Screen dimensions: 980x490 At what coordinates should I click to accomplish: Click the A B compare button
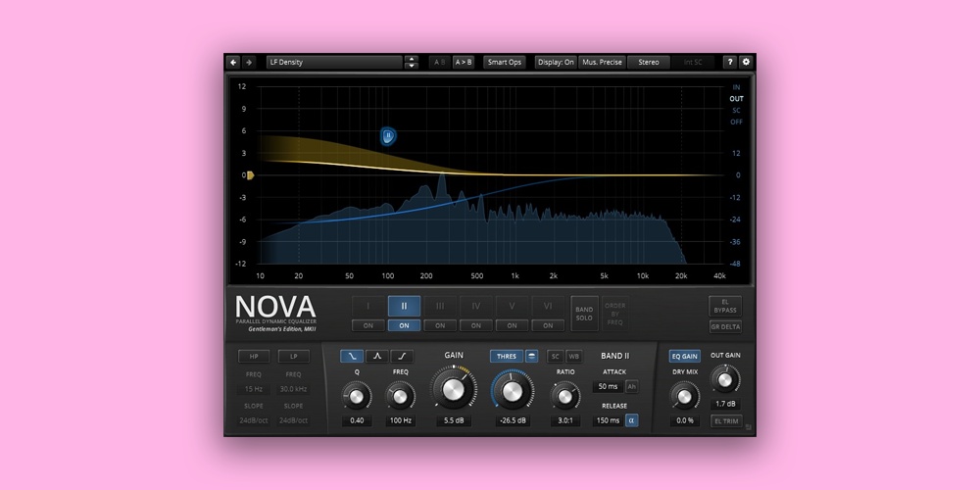click(x=439, y=62)
